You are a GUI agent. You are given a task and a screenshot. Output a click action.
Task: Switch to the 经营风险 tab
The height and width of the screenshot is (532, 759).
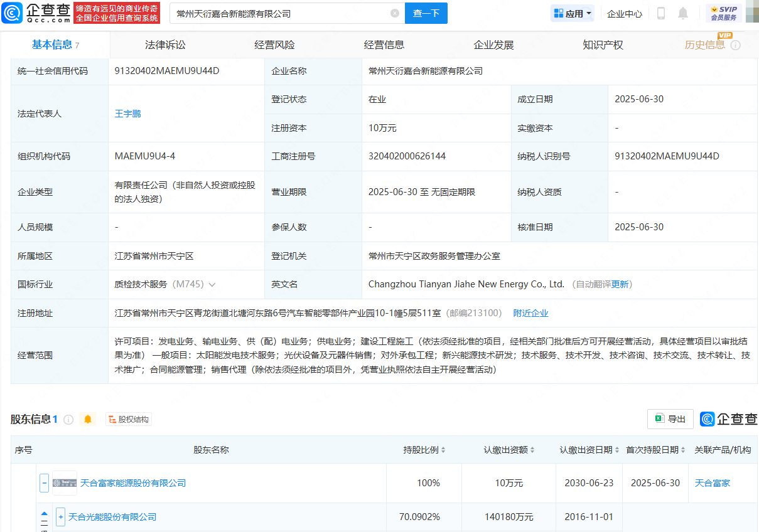274,45
